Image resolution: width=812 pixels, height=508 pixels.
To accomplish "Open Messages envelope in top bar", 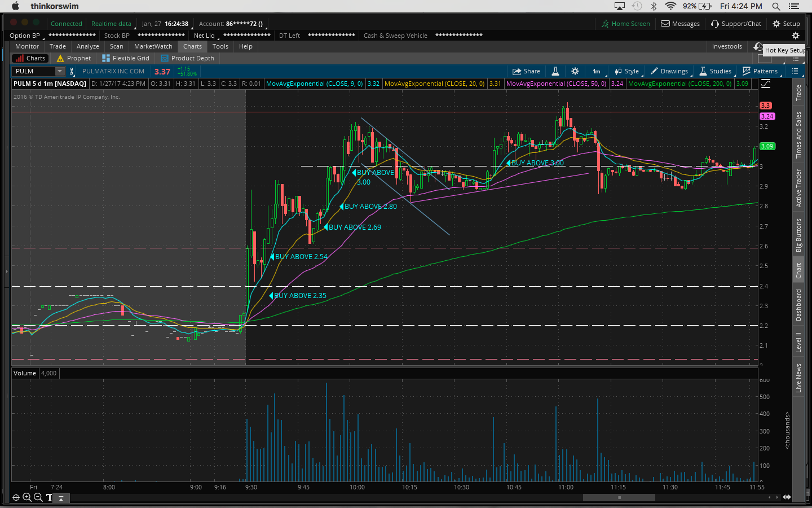I will (x=680, y=24).
